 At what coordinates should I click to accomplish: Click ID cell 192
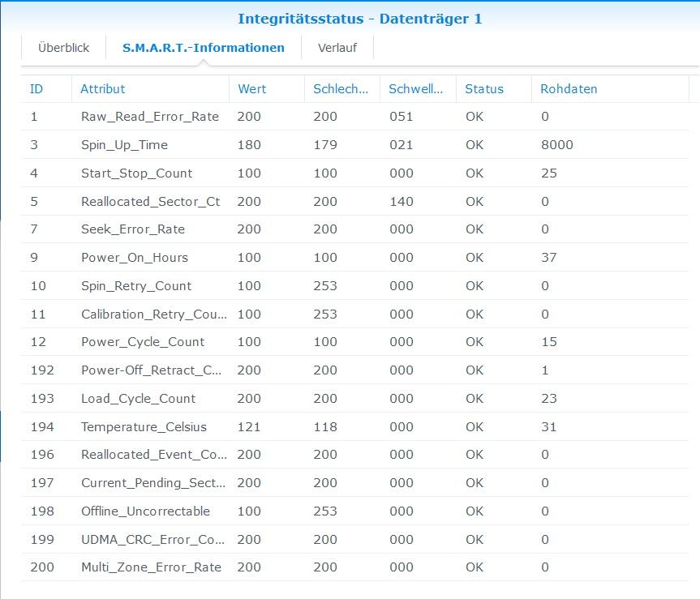click(x=42, y=370)
